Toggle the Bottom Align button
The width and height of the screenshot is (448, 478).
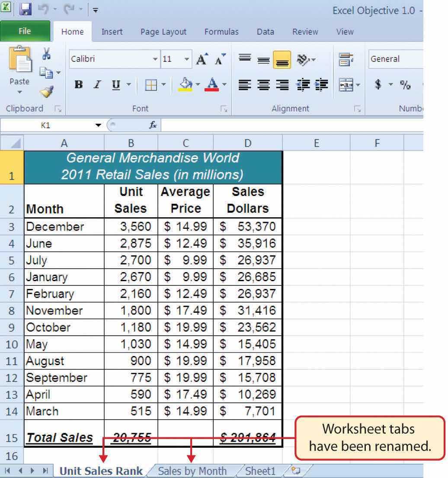click(x=282, y=60)
